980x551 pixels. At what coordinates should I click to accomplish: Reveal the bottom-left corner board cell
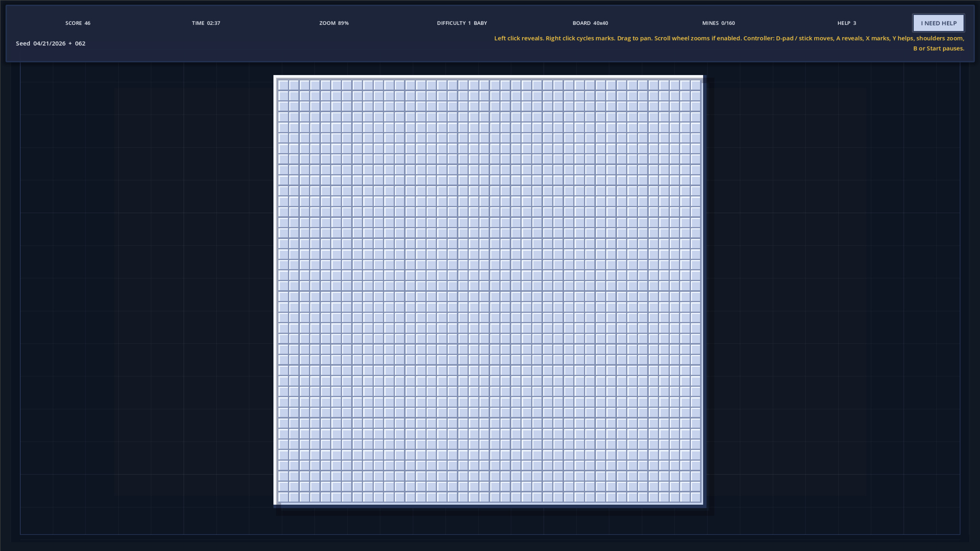(x=283, y=497)
